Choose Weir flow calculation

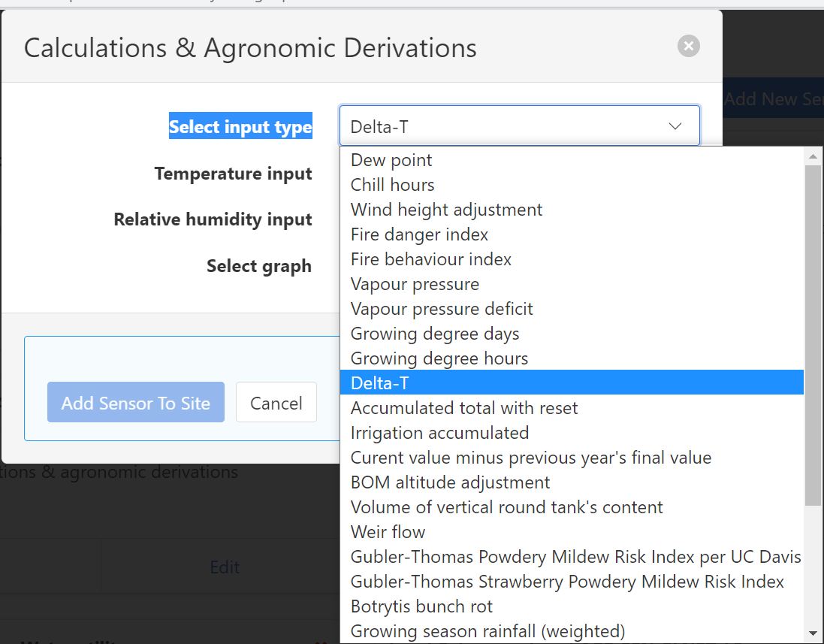point(388,532)
